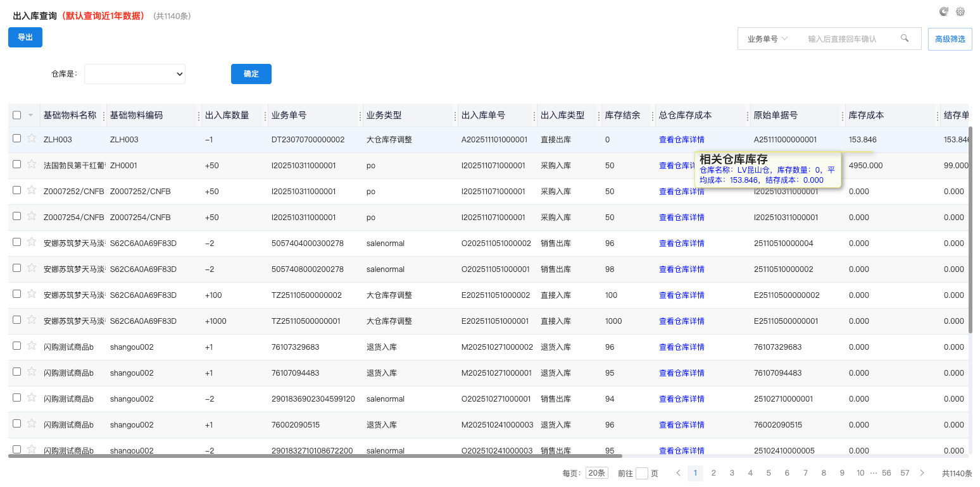The image size is (980, 487).
Task: Click dotted handle after 库存成本 header
Action: tap(938, 116)
